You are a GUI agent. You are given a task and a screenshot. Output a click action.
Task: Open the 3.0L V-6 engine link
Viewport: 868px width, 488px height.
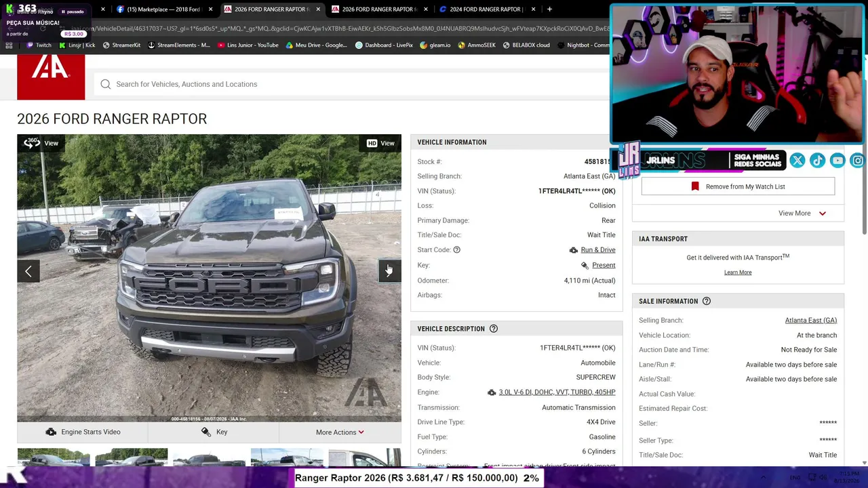pos(557,392)
